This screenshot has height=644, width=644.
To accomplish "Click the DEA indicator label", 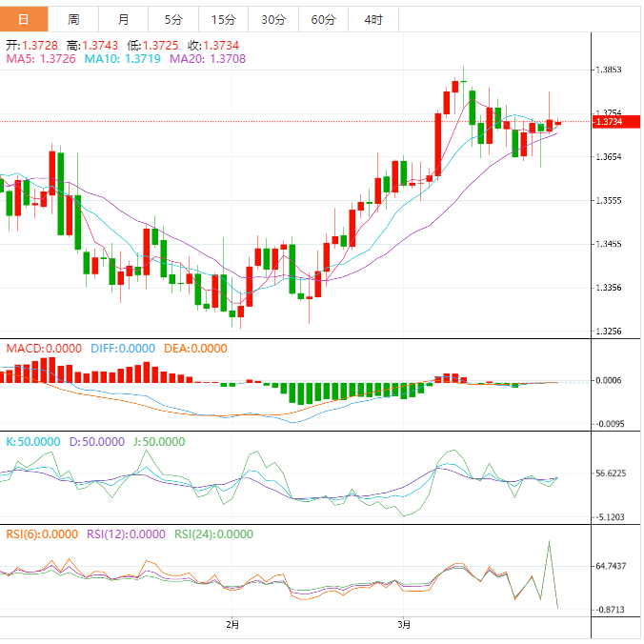I will click(x=195, y=349).
